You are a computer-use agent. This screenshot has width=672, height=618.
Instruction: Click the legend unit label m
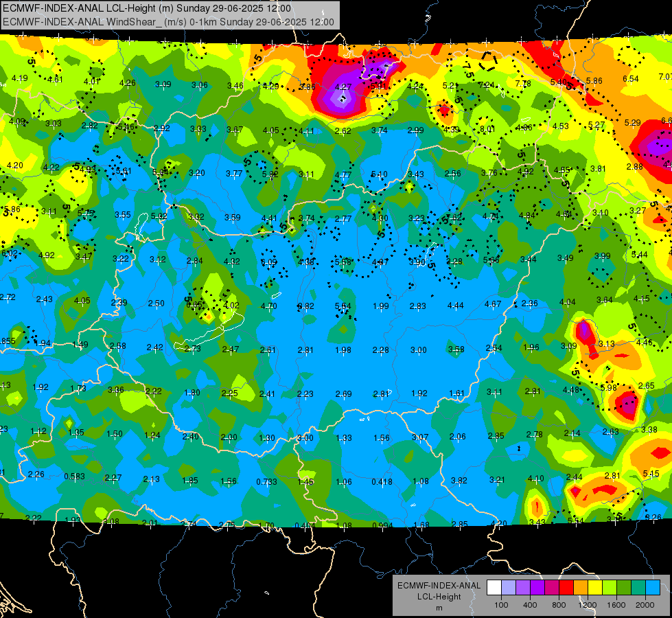[439, 608]
